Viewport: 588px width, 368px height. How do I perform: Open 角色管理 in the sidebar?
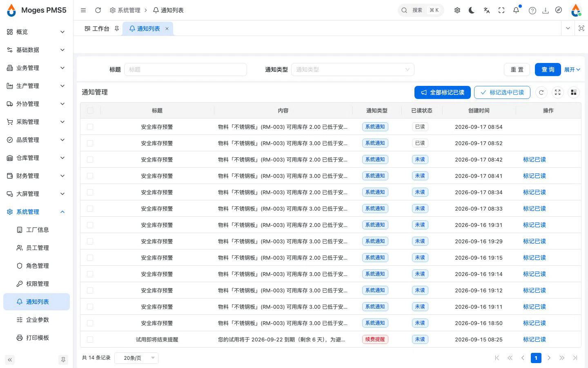[x=36, y=266]
